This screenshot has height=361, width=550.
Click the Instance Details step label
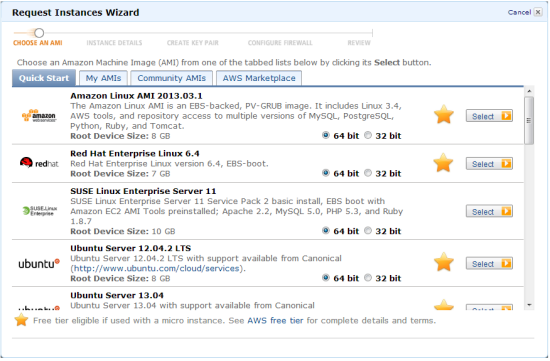pos(114,43)
